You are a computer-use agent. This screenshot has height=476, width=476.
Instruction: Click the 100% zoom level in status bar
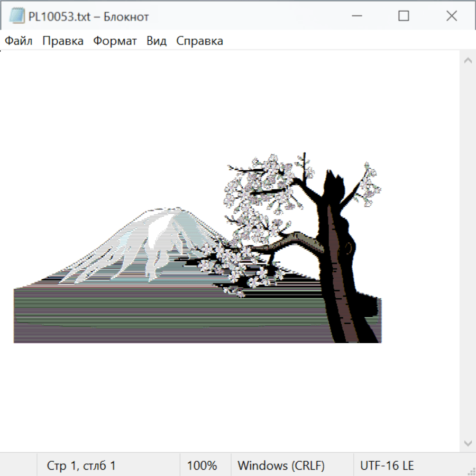pyautogui.click(x=202, y=465)
